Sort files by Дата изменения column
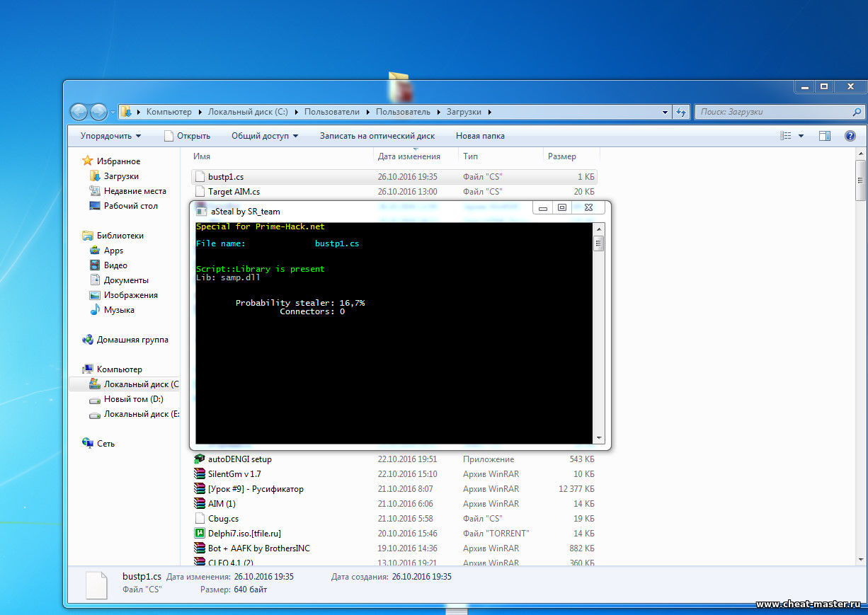Screen dimensions: 868x615 click(x=409, y=156)
